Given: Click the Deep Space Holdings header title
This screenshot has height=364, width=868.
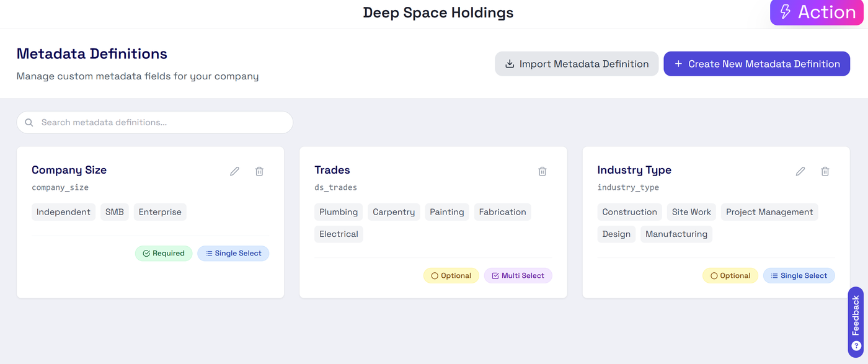Looking at the screenshot, I should coord(438,12).
